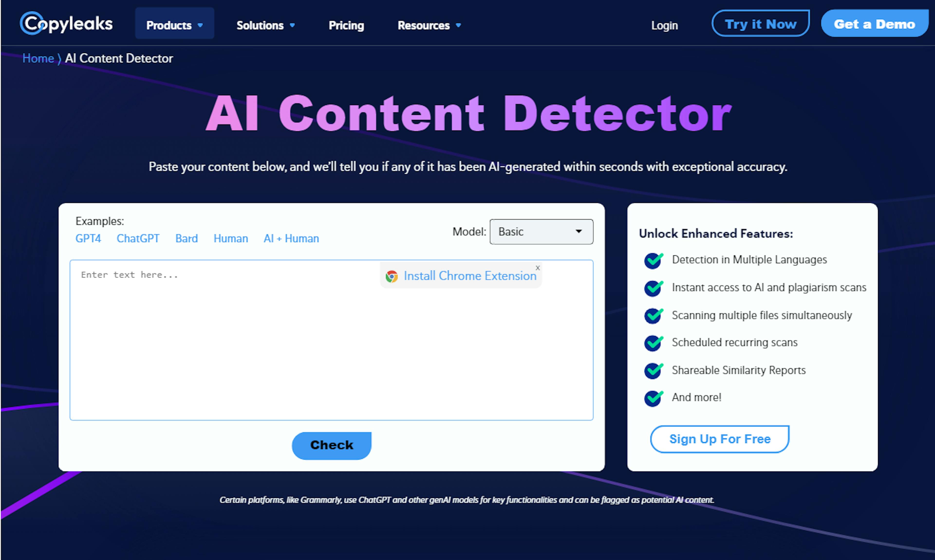The image size is (935, 560).
Task: Toggle the Chrome Extension dismissal
Action: point(538,267)
